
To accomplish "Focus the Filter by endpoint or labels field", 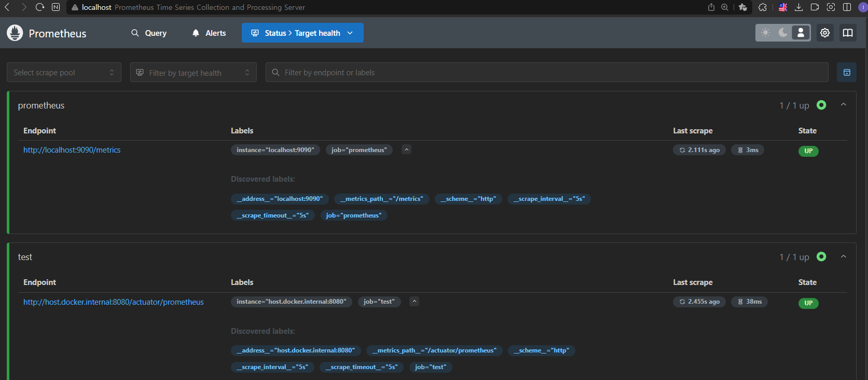I will click(x=547, y=72).
